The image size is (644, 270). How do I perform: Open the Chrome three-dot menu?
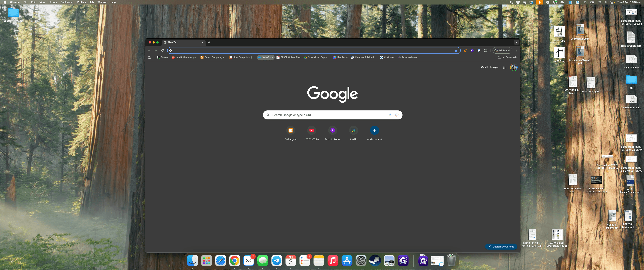(x=516, y=51)
